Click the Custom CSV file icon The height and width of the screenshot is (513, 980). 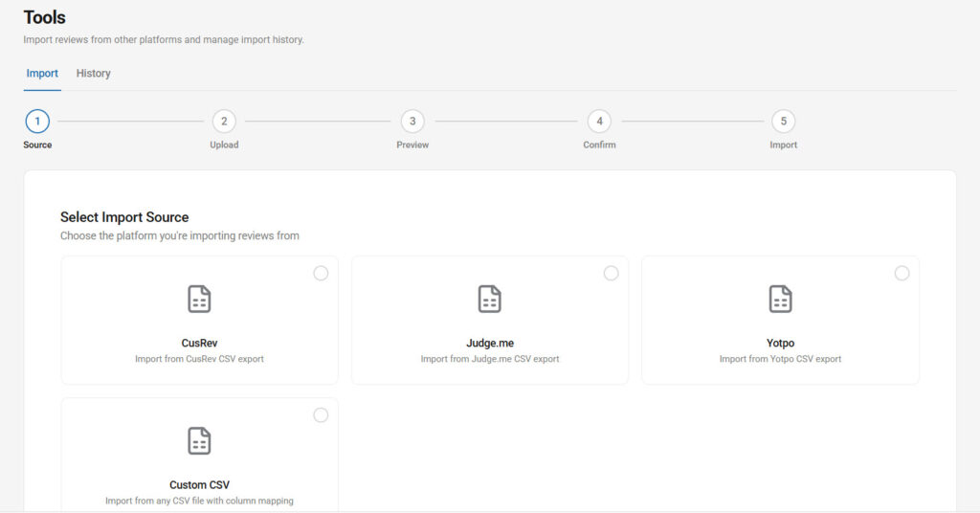(199, 440)
